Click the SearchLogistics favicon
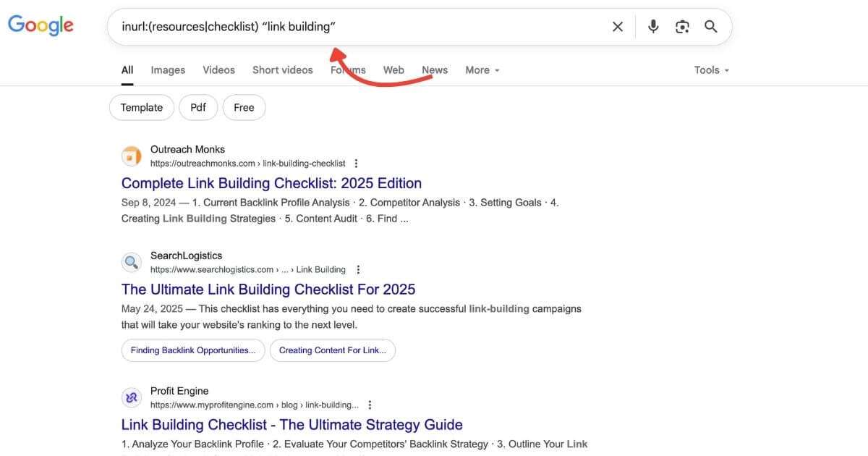The height and width of the screenshot is (456, 868). (x=131, y=262)
